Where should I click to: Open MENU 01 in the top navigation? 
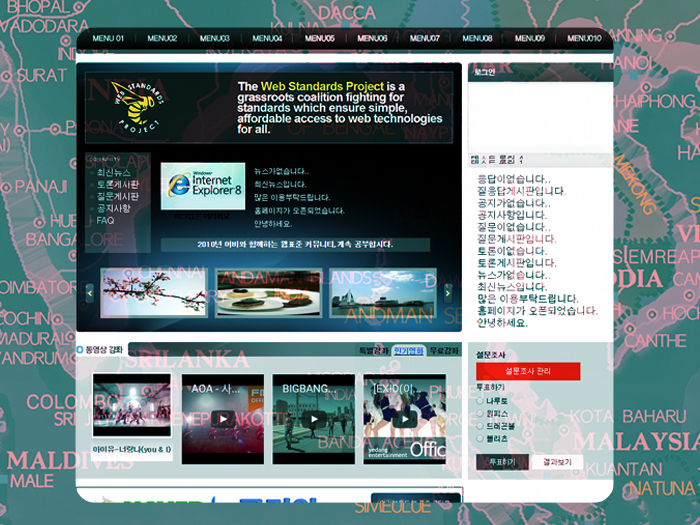[108, 39]
